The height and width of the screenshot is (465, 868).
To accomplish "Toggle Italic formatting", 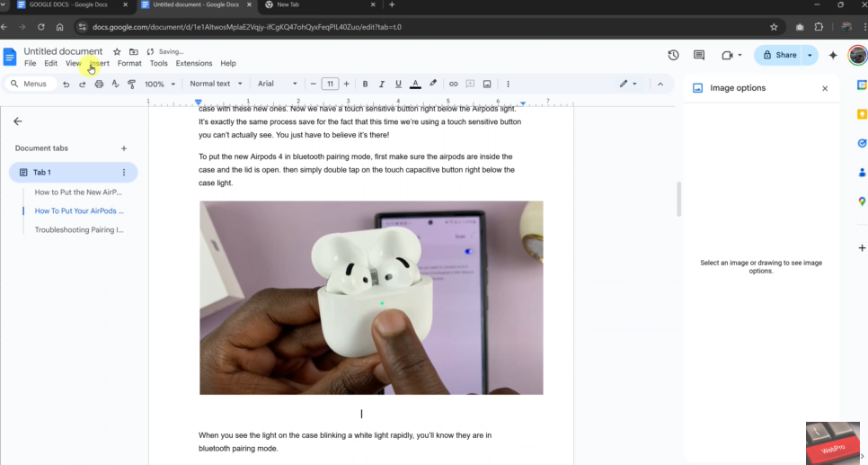I will (381, 85).
